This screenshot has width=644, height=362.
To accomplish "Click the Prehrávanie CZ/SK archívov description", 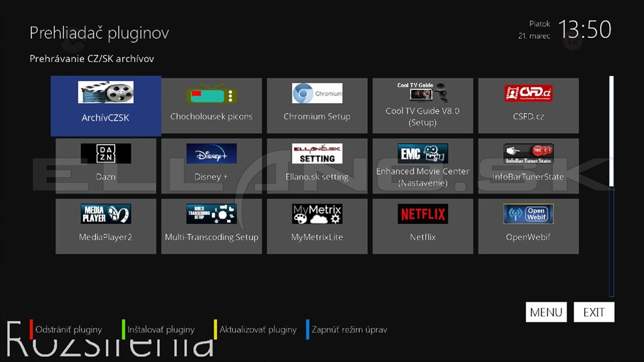I will click(92, 58).
